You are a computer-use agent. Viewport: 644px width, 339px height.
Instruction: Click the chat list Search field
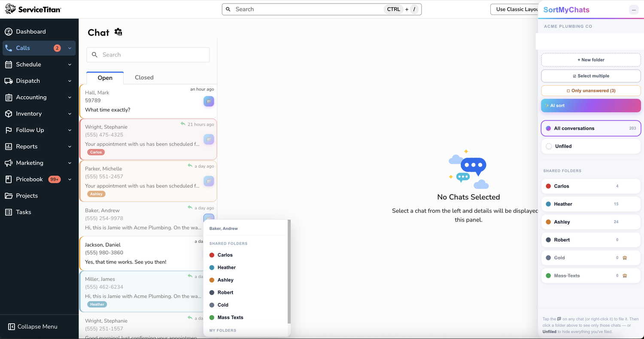coord(148,55)
